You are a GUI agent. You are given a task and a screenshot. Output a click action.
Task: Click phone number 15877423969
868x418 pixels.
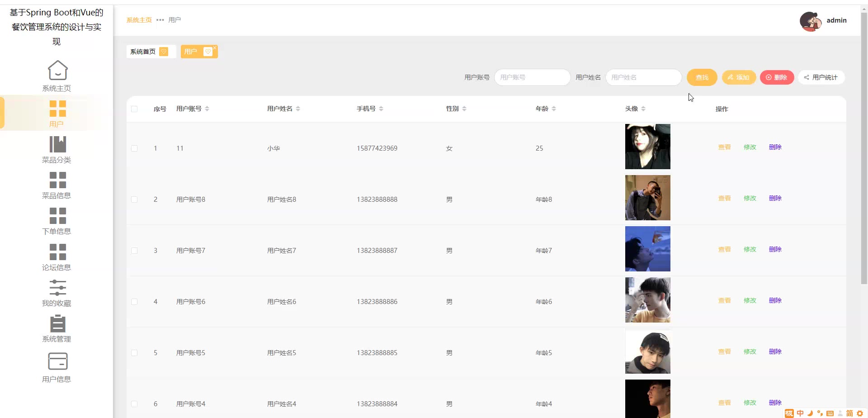coord(377,148)
